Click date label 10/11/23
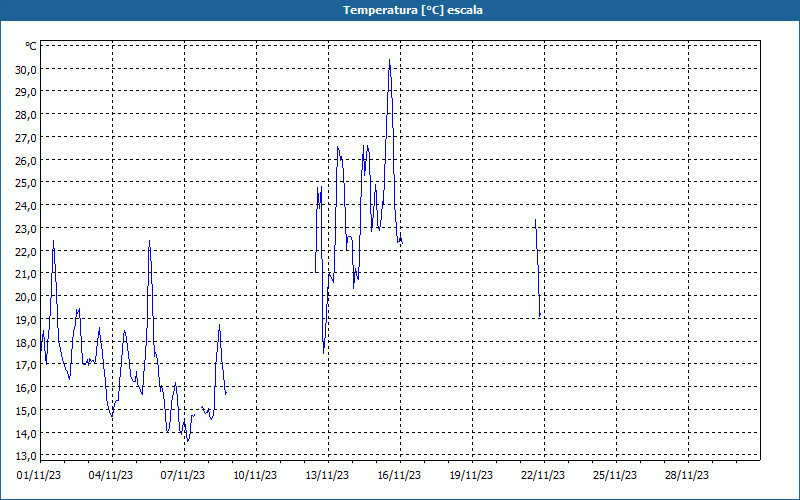This screenshot has width=800, height=500. coord(255,475)
